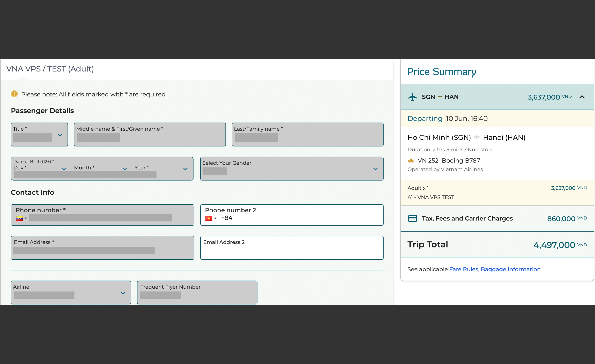This screenshot has height=364, width=595.
Task: Open the Title dropdown
Action: tap(39, 135)
